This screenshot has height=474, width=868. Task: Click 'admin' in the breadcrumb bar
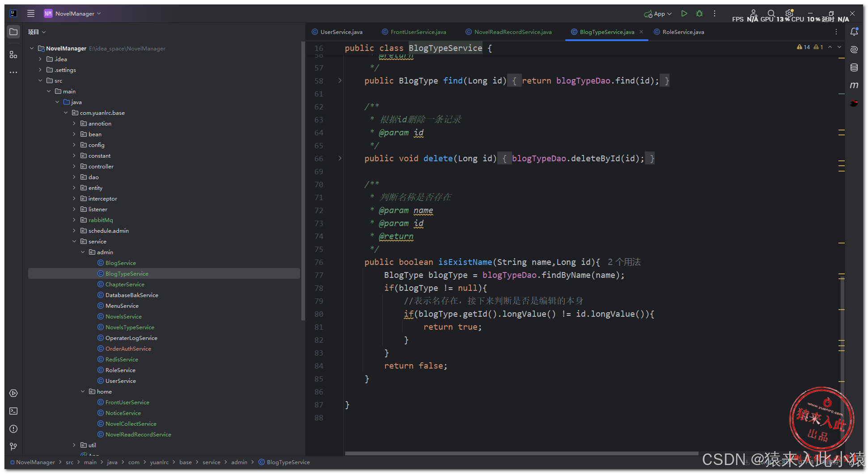[x=239, y=462]
